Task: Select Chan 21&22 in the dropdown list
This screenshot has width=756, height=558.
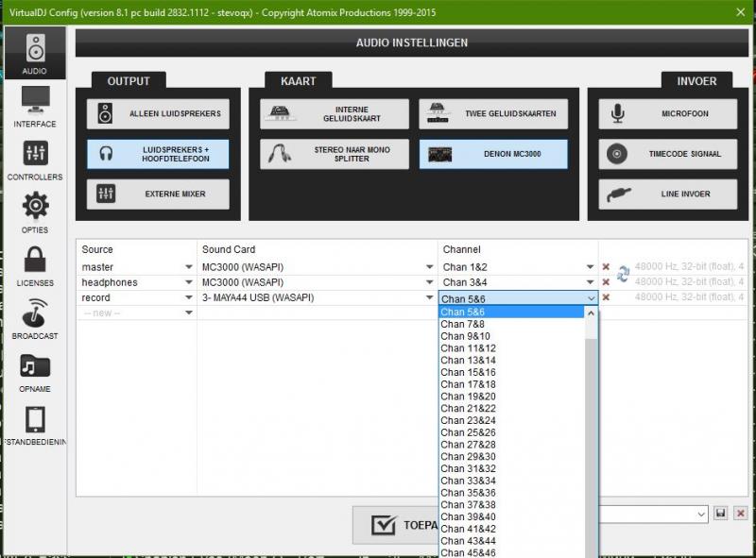Action: [512, 409]
